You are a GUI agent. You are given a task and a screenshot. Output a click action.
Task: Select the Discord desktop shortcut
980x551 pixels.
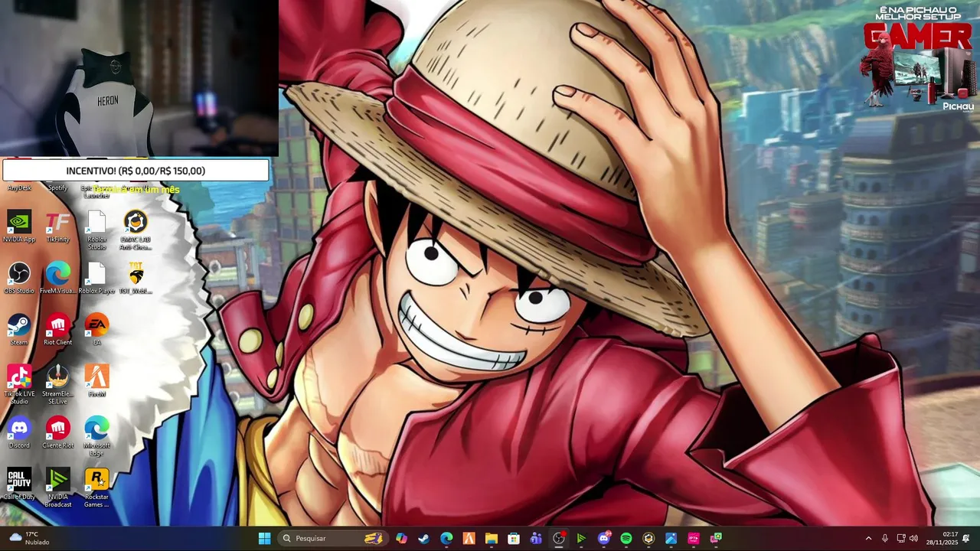(19, 432)
